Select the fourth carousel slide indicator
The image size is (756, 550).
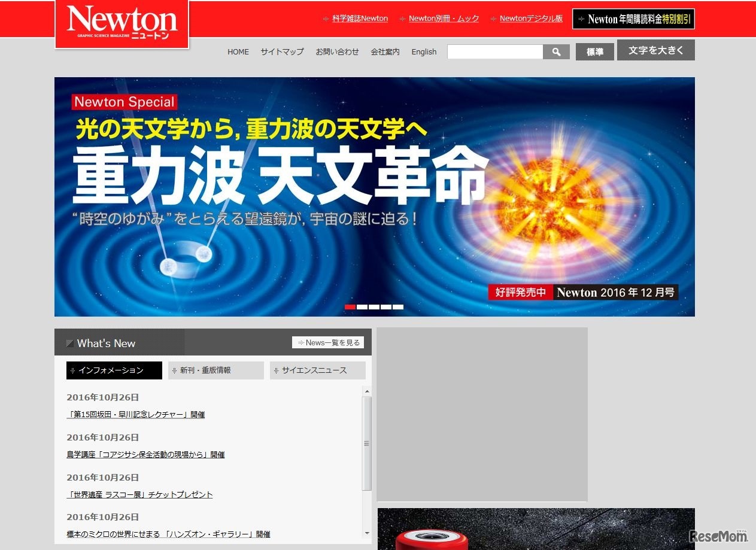pos(386,307)
